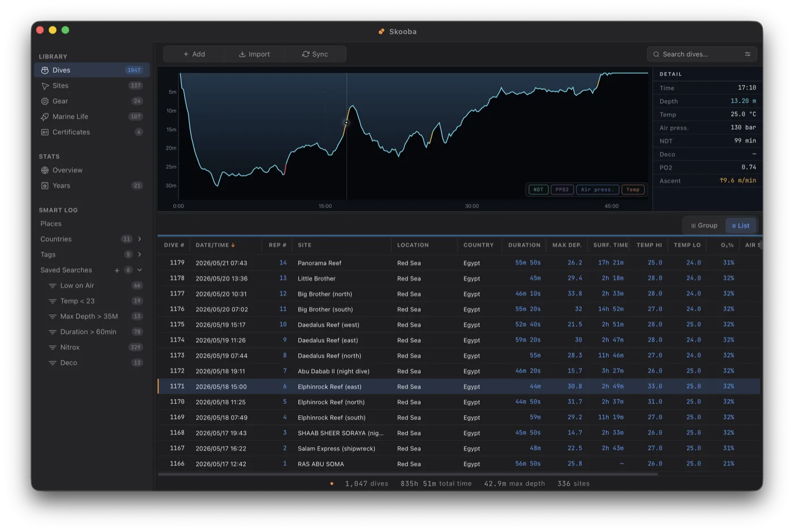Click the Ascent 9.6 m/min value
This screenshot has height=532, width=794.
[x=737, y=181]
